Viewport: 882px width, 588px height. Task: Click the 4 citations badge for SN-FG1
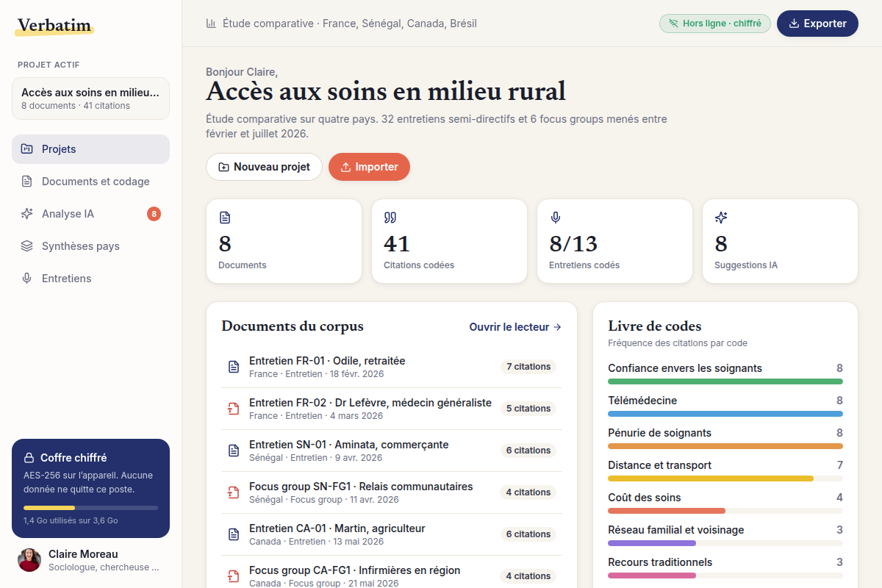(x=528, y=492)
